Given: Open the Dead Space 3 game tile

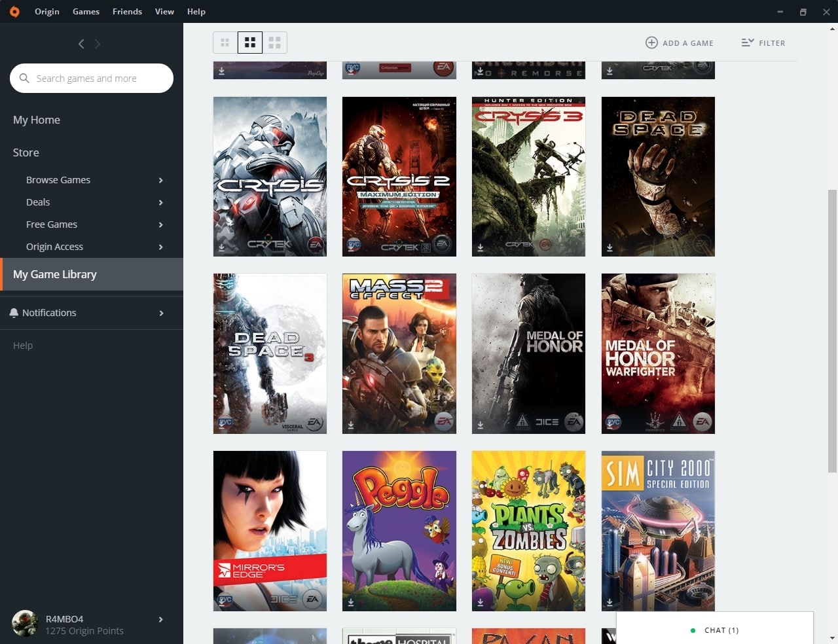Looking at the screenshot, I should 270,353.
